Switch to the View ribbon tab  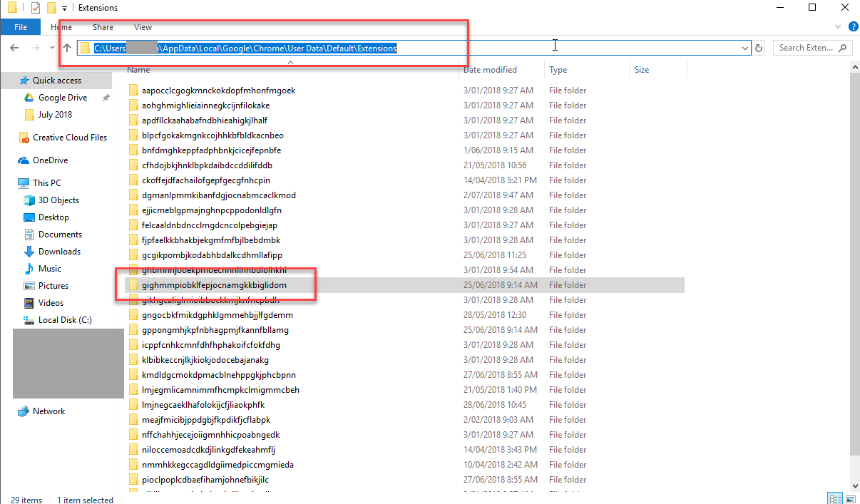(x=143, y=27)
